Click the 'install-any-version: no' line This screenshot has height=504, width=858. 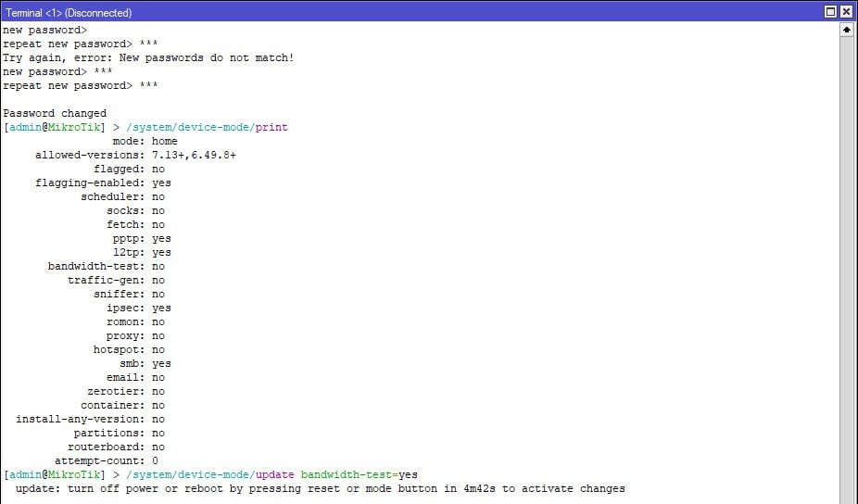pos(90,419)
